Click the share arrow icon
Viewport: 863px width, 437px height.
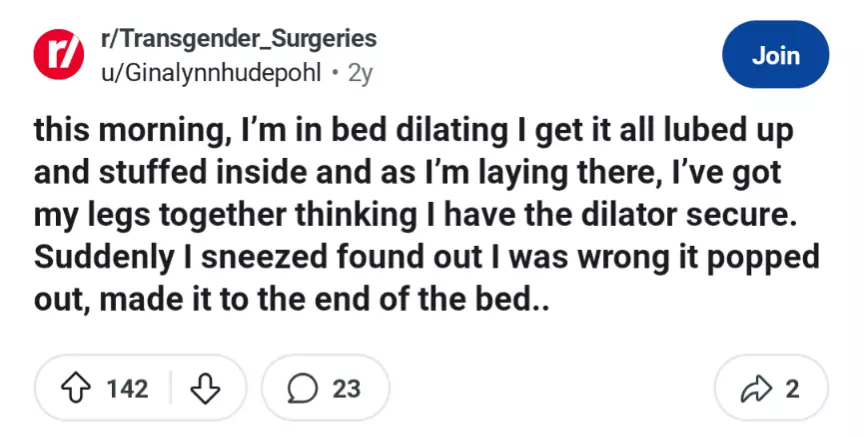759,388
